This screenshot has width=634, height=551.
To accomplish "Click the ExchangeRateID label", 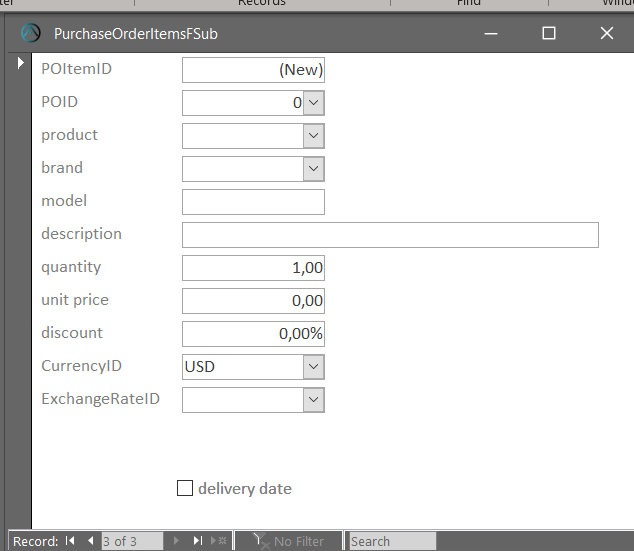I will point(100,399).
